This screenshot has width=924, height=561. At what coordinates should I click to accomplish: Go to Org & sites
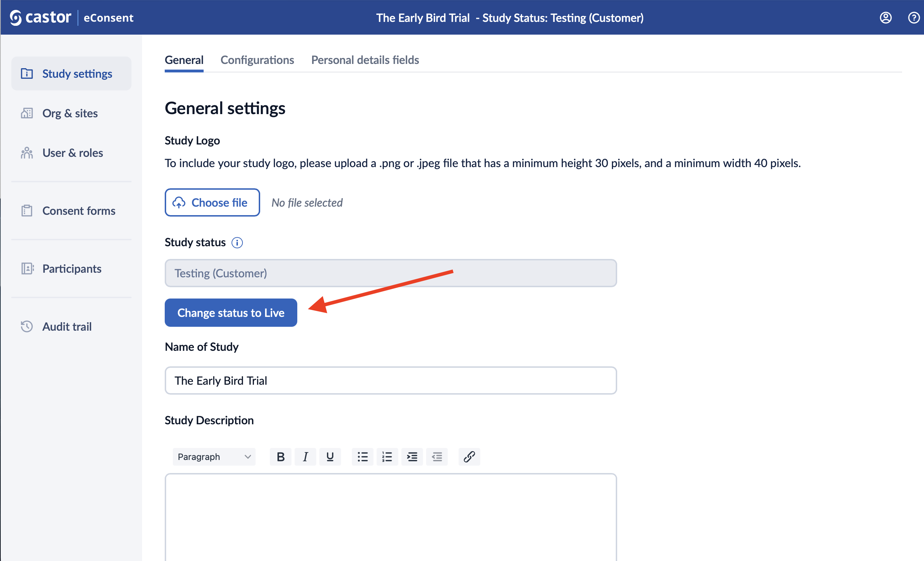71,113
